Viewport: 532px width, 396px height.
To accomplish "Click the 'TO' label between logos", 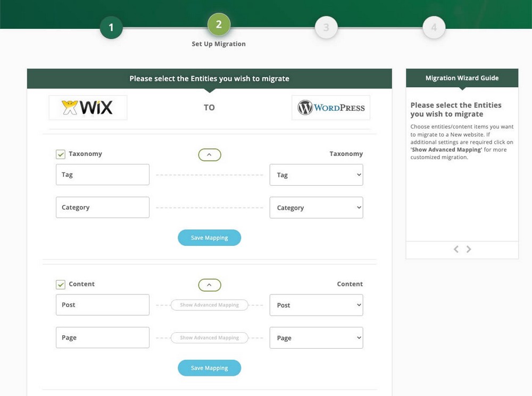I will (x=209, y=108).
